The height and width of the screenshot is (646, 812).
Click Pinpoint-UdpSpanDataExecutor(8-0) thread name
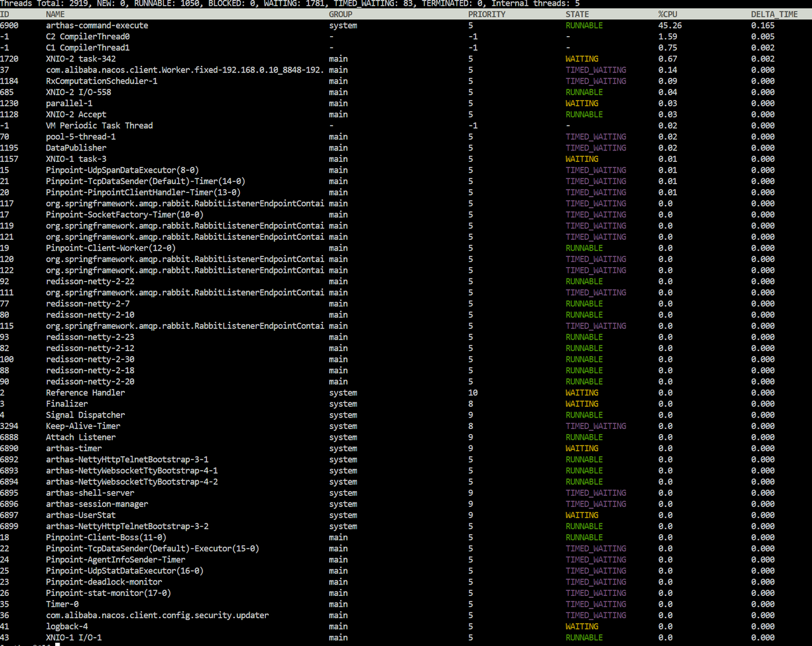[122, 170]
